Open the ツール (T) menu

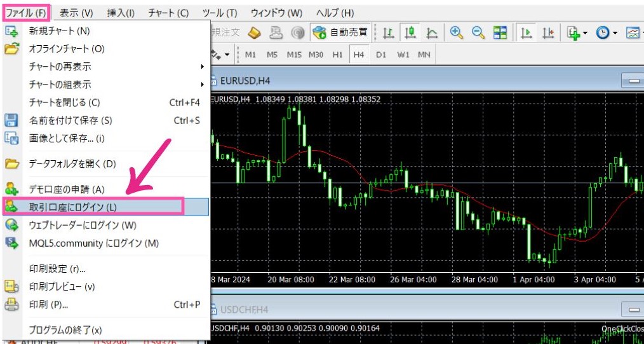pyautogui.click(x=220, y=13)
